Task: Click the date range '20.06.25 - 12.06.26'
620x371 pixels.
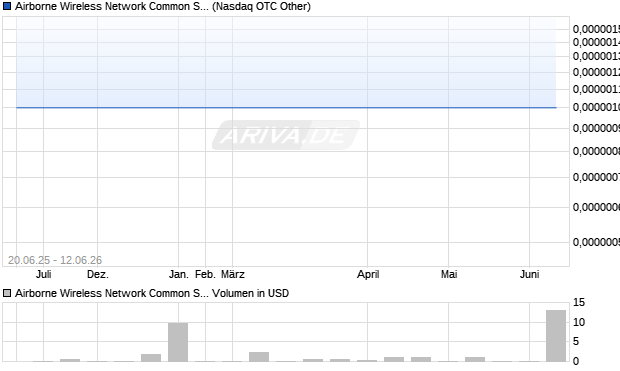Action: 55,260
